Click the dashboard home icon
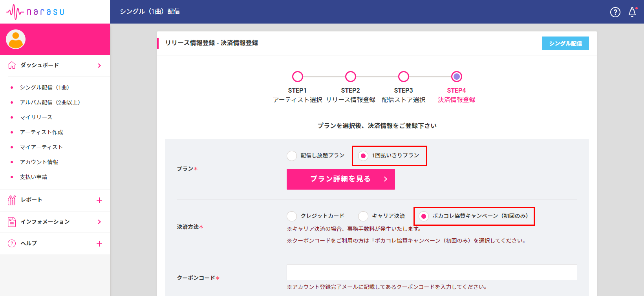 (x=12, y=65)
